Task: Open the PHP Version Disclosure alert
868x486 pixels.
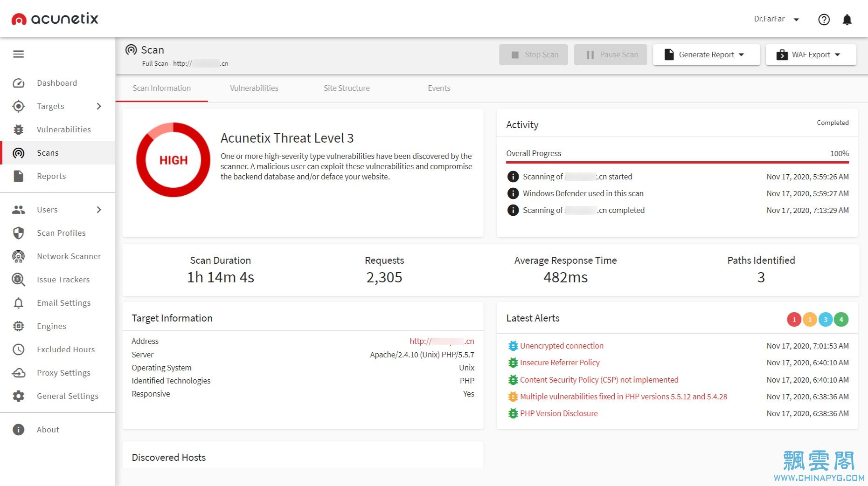Action: click(559, 413)
